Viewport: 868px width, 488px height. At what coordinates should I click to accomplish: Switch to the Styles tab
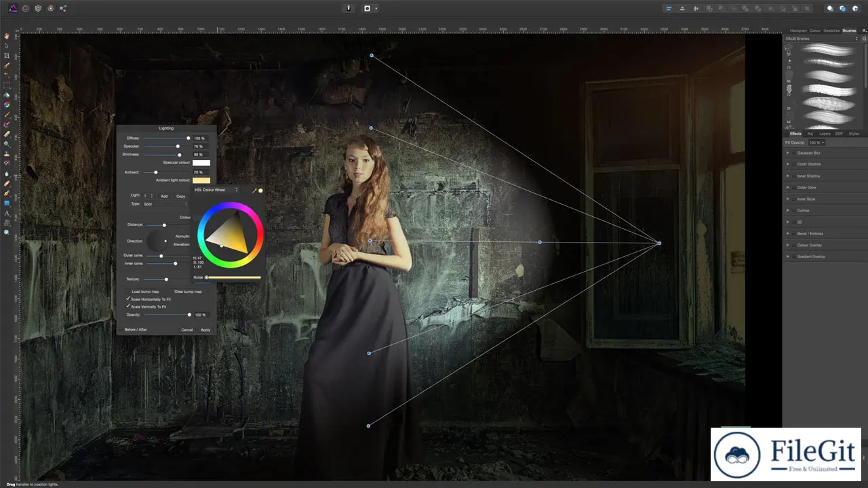854,134
